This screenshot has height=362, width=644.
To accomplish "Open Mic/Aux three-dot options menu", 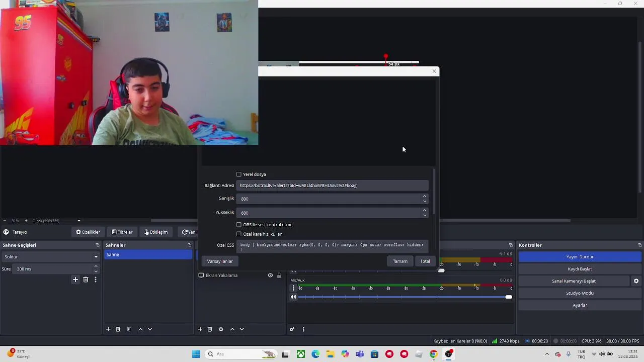I will [293, 288].
